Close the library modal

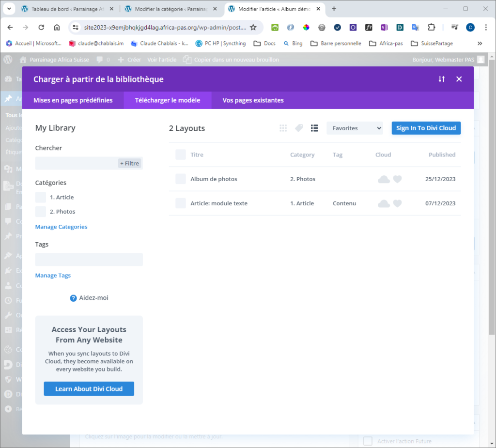pyautogui.click(x=459, y=79)
